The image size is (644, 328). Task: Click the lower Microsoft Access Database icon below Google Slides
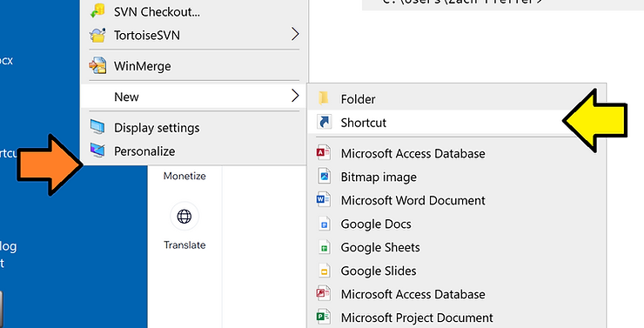tap(324, 294)
